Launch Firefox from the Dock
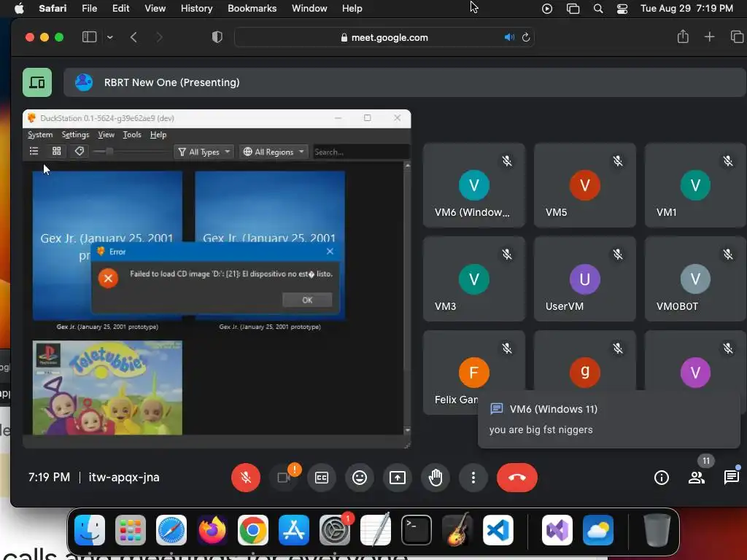 coord(212,530)
